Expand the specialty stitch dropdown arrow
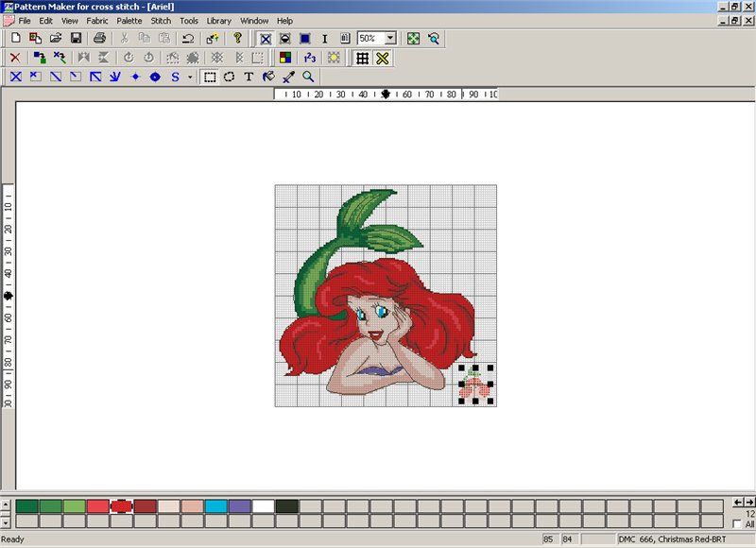Screen dimensions: 756x548 click(x=190, y=77)
